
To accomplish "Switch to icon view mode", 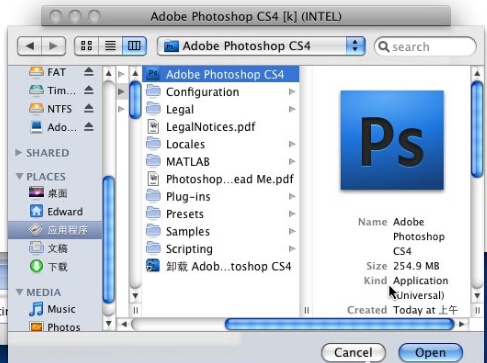I will (86, 46).
